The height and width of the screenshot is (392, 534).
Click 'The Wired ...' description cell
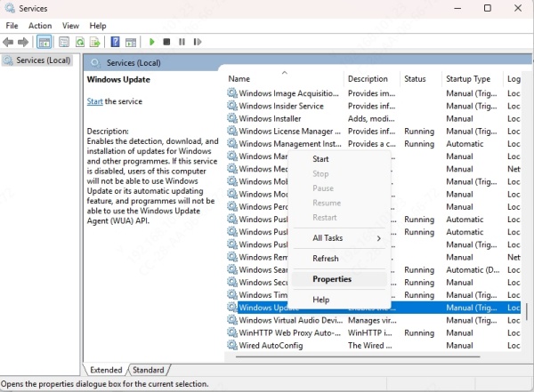pyautogui.click(x=369, y=345)
